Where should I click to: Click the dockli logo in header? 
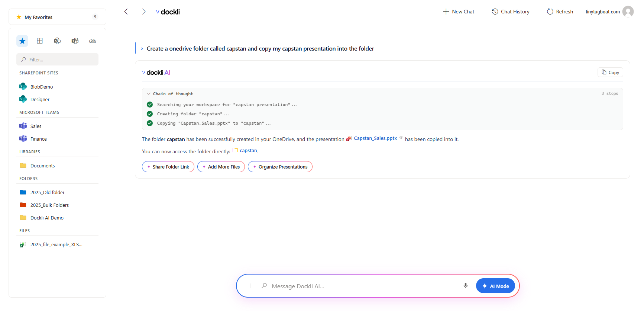[168, 12]
